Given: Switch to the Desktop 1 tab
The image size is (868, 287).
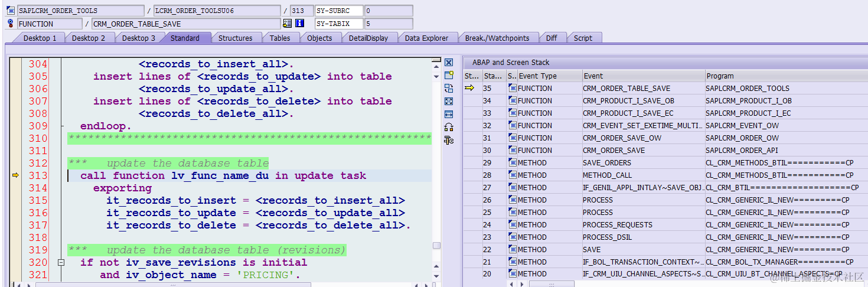Looking at the screenshot, I should click(x=40, y=38).
